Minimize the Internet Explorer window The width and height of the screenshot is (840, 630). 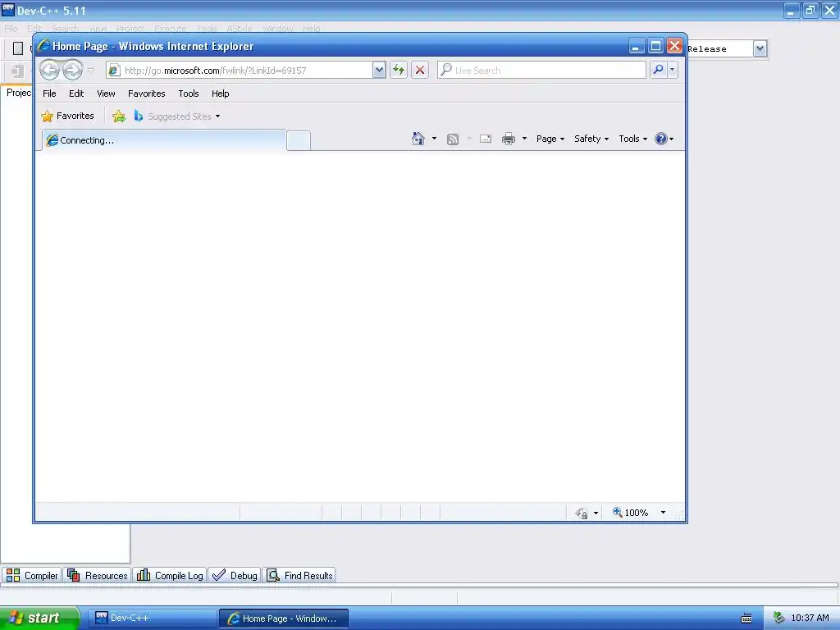(636, 46)
